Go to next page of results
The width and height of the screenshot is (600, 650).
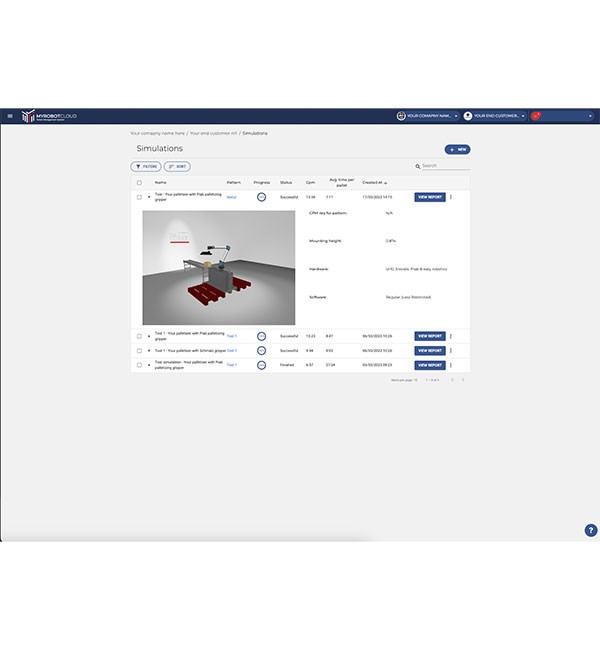coord(463,380)
